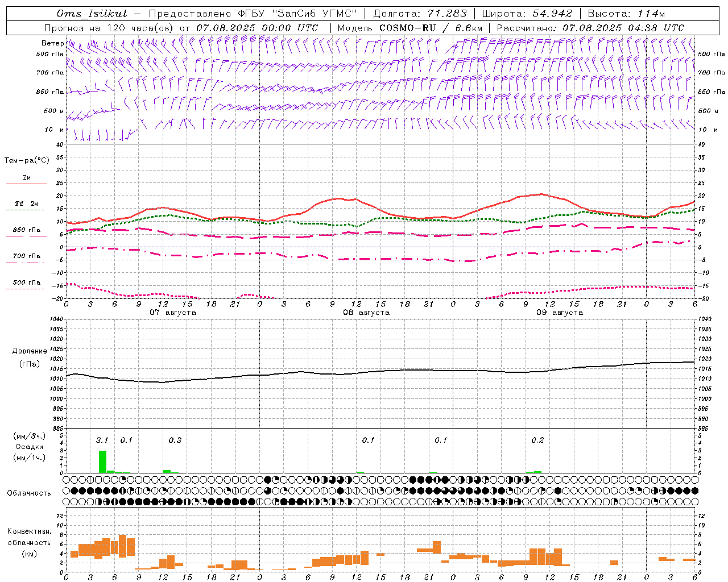Click the "Осадки" precipitation label
The width and height of the screenshot is (728, 582).
click(30, 447)
